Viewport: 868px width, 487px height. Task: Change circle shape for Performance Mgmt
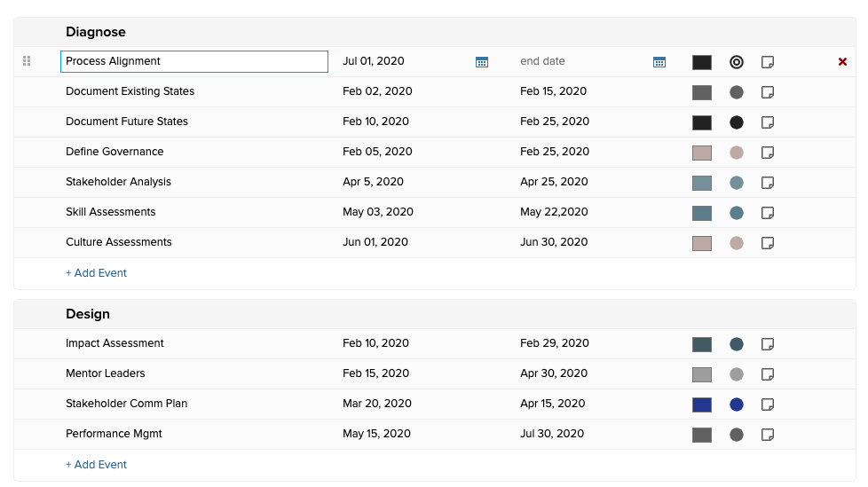click(x=737, y=435)
